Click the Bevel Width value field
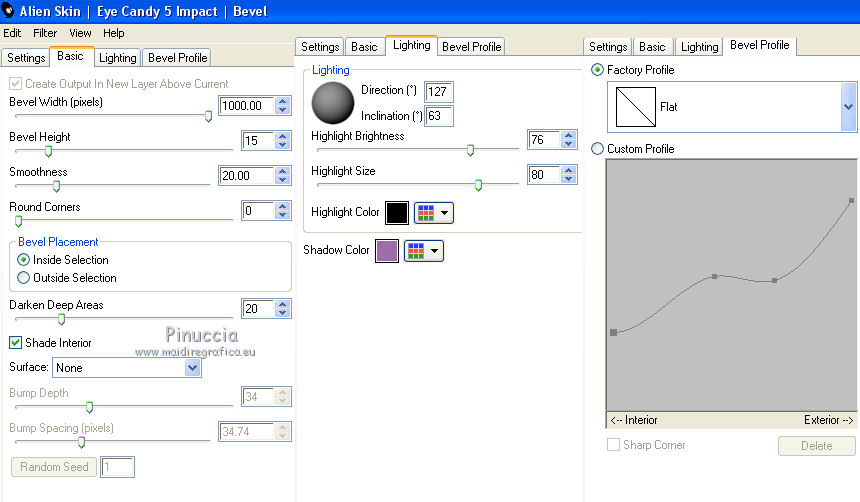Screen dimensions: 860x502 (x=247, y=105)
